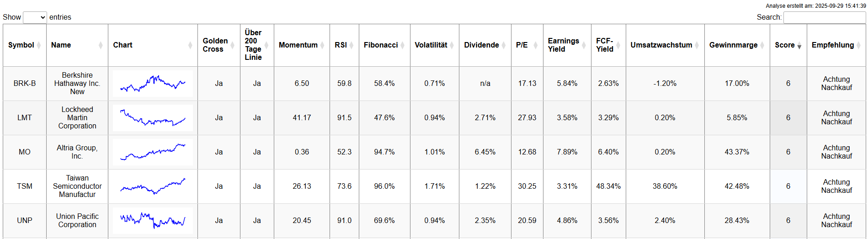Sort by P/E column header
The width and height of the screenshot is (868, 239).
[522, 45]
